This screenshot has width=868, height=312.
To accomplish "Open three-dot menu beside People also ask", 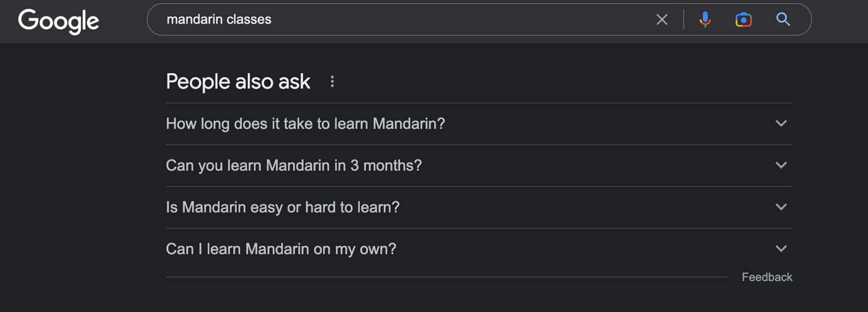I will [x=332, y=82].
